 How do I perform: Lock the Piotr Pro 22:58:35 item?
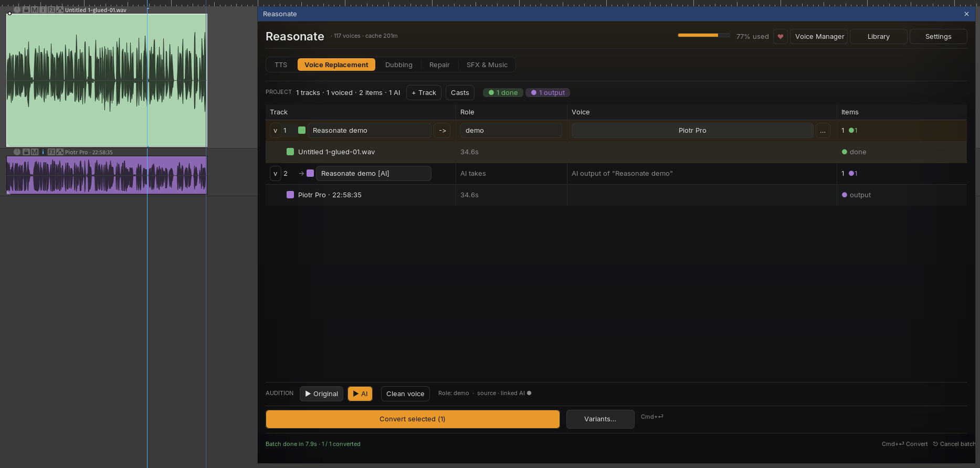pyautogui.click(x=26, y=152)
